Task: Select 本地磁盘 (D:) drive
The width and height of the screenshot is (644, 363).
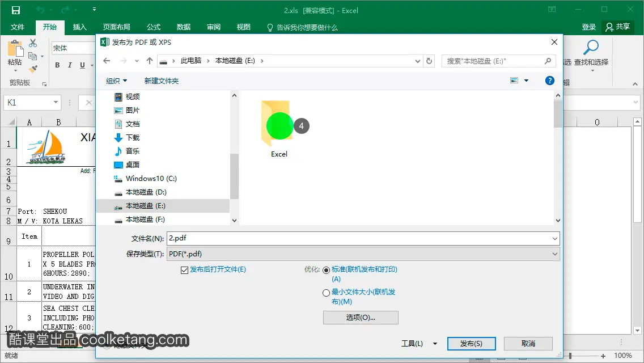Action: (x=146, y=192)
